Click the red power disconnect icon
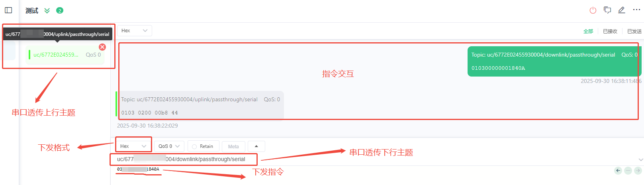Screen dimensions: 644x185 coord(593,10)
